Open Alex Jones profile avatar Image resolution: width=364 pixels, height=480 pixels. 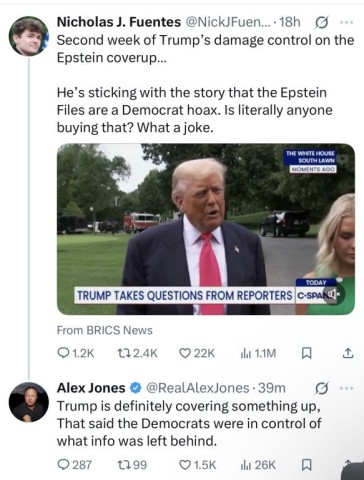click(x=29, y=402)
